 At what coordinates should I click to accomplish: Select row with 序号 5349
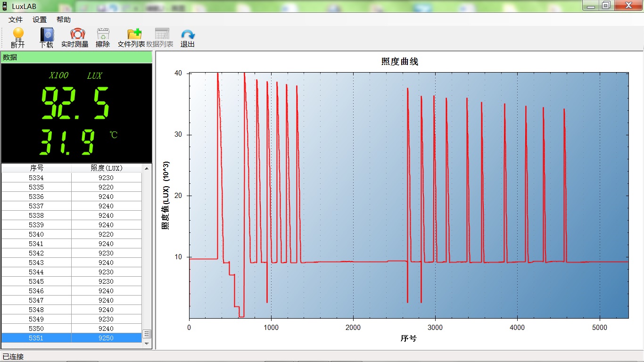[72, 319]
